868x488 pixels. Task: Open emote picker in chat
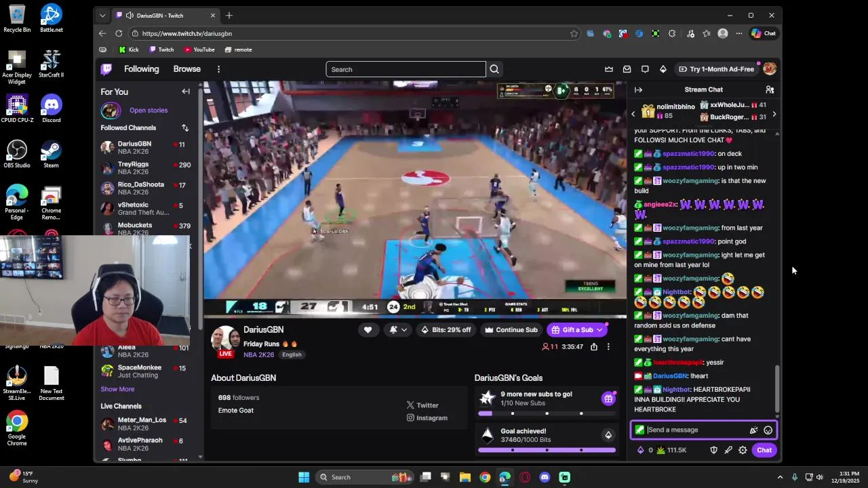point(768,430)
